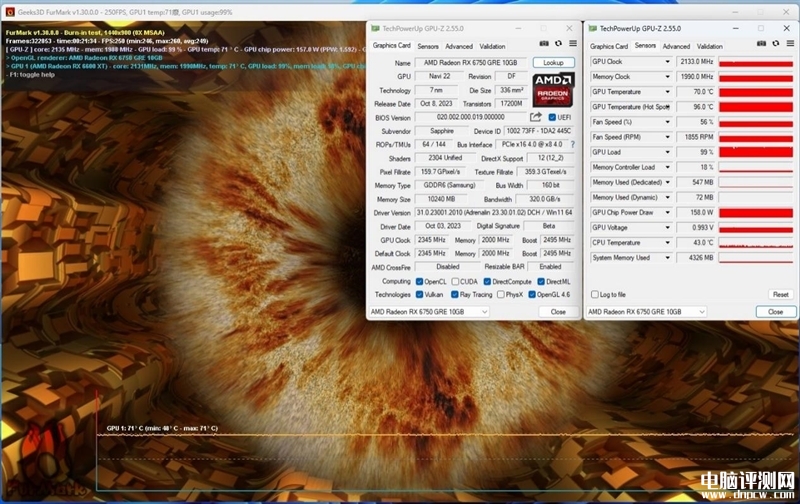The image size is (800, 504).
Task: Click the GPU Chip Power Draw graph
Action: [x=756, y=212]
